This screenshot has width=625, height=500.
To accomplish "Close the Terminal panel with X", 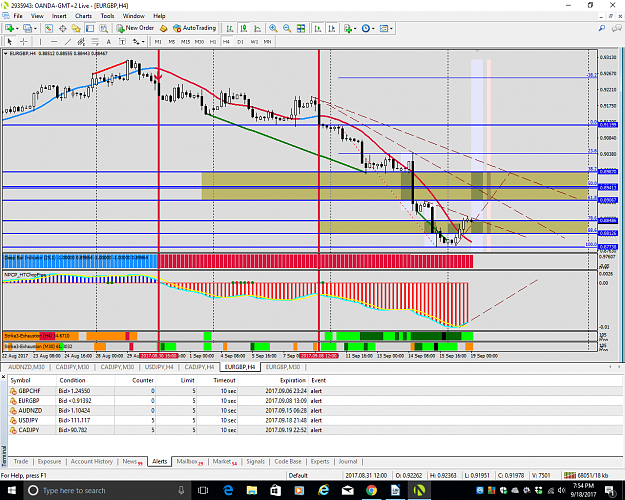I will pyautogui.click(x=4, y=376).
